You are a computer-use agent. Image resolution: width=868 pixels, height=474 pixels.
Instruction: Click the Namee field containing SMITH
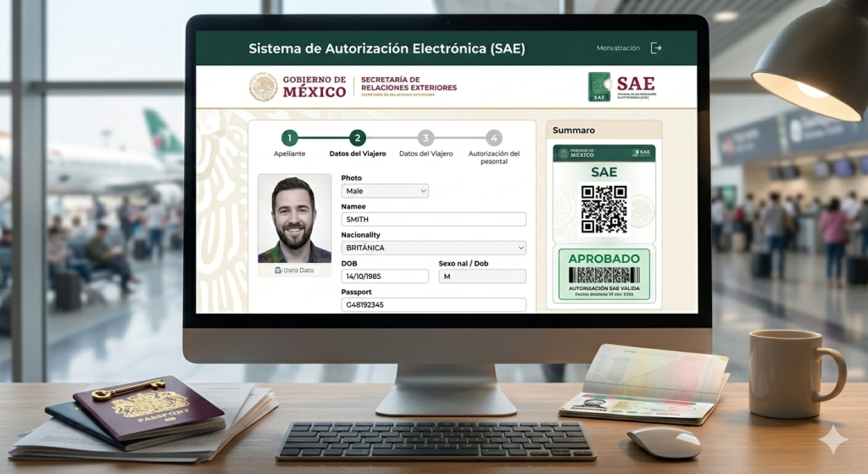433,220
